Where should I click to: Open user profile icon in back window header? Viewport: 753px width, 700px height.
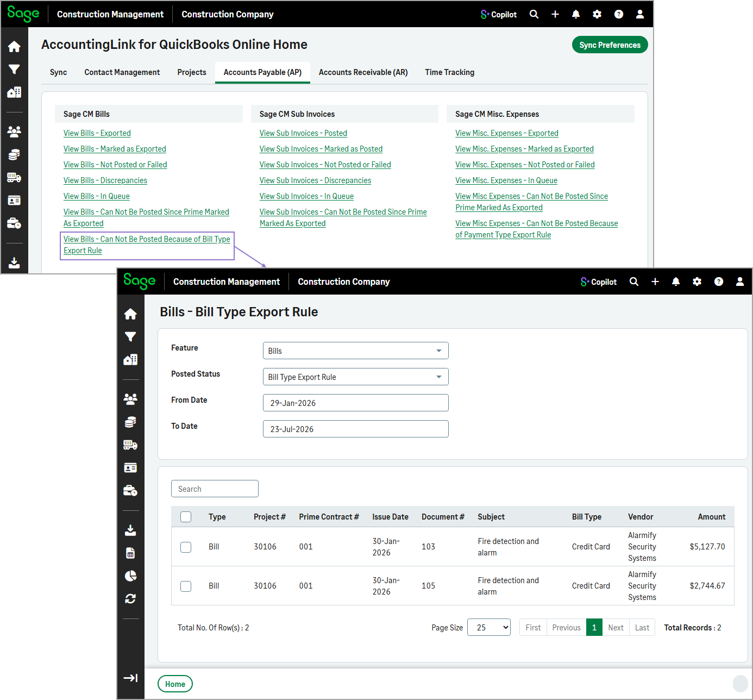coord(640,14)
